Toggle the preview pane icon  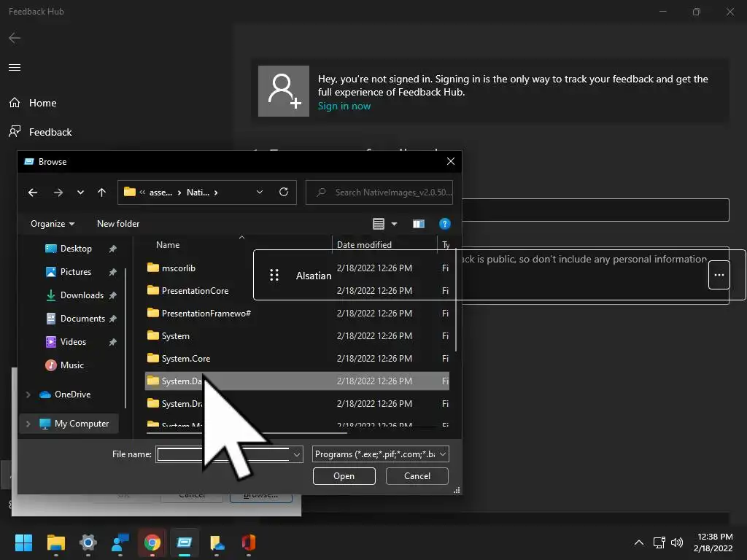pyautogui.click(x=418, y=224)
